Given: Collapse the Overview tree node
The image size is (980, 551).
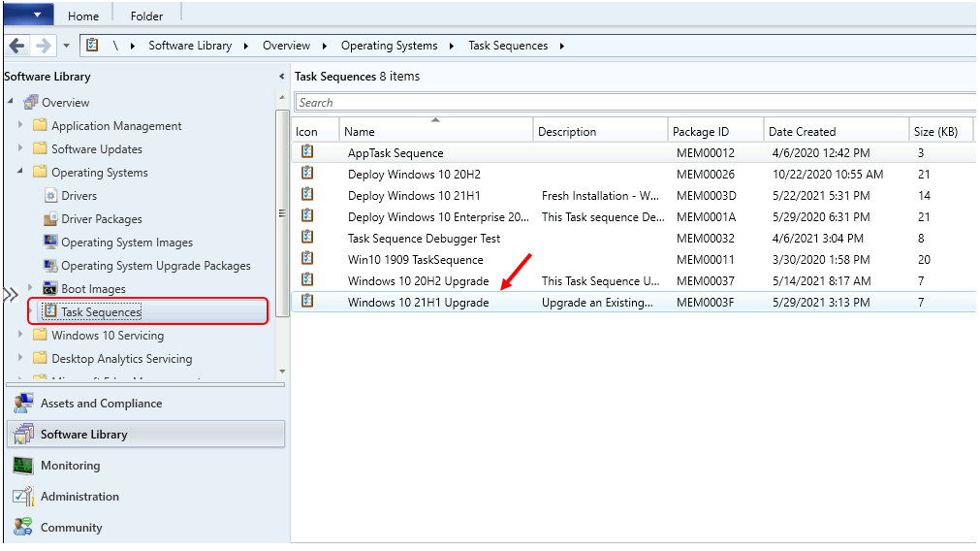Looking at the screenshot, I should (x=11, y=101).
